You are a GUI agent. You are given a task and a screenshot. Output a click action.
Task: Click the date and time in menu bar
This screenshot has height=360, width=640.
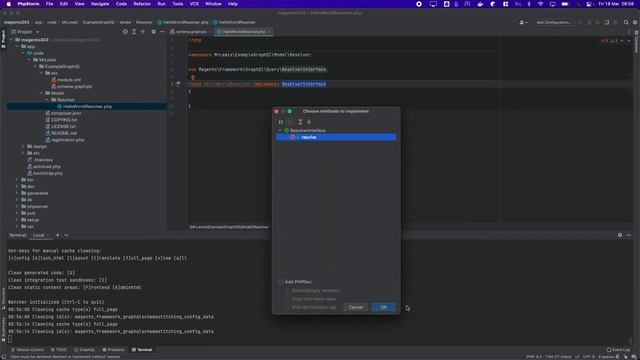coord(616,4)
